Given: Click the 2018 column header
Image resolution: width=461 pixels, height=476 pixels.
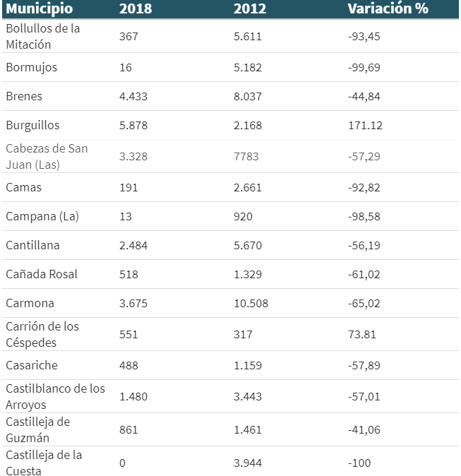Looking at the screenshot, I should pyautogui.click(x=135, y=9).
